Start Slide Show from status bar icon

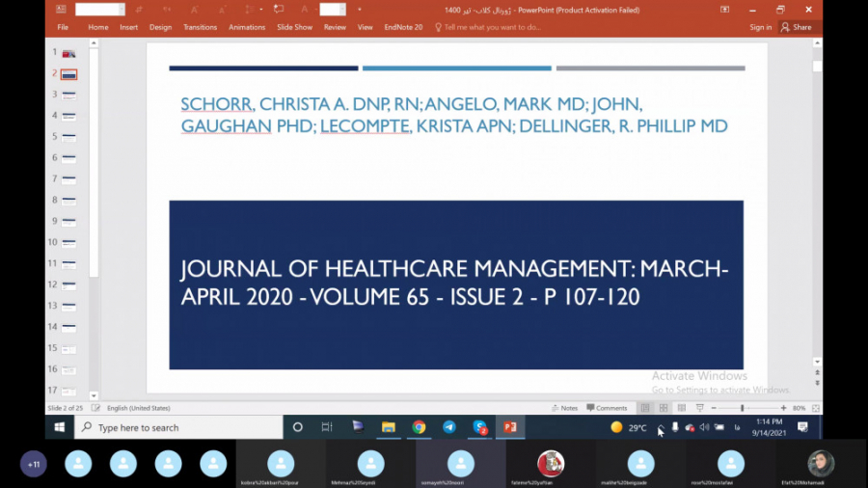point(699,408)
